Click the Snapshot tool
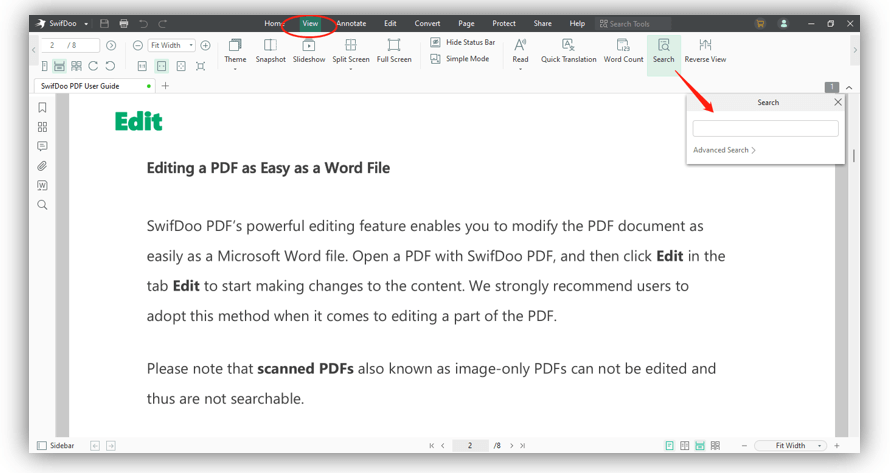The height and width of the screenshot is (473, 891). (x=270, y=51)
